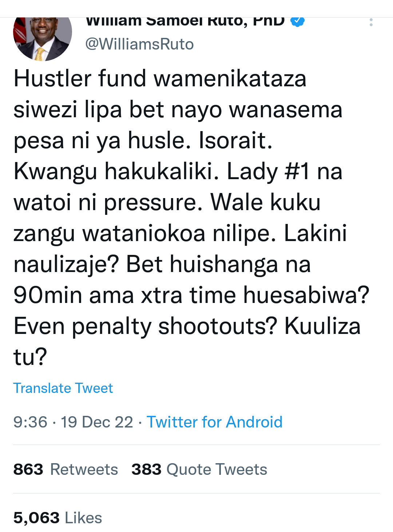Image resolution: width=393 pixels, height=532 pixels.
Task: Click the Translate Tweet link
Action: pyautogui.click(x=63, y=388)
